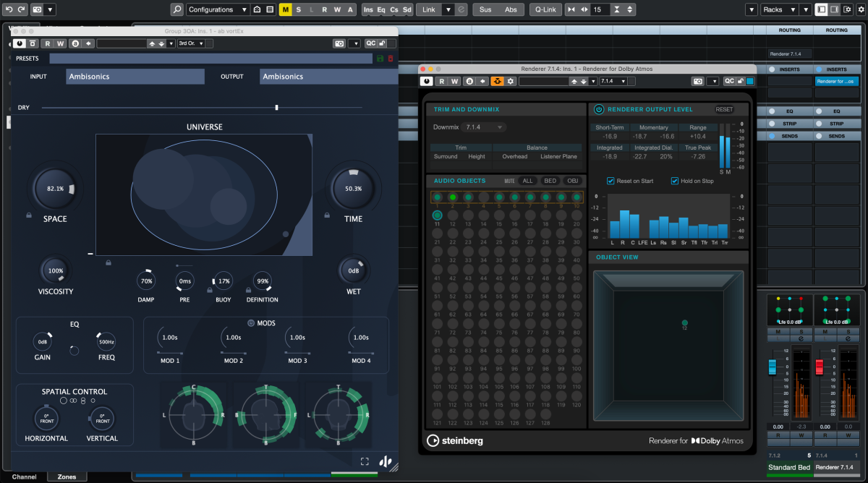Open the Renderer plugin settings gear
Image resolution: width=868 pixels, height=483 pixels.
coord(511,81)
